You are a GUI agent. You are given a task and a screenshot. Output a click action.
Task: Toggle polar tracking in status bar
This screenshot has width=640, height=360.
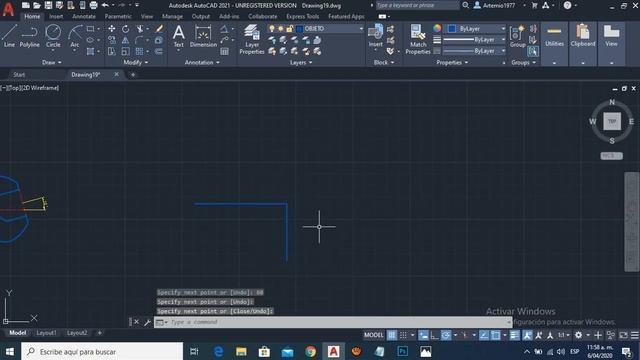pos(446,335)
